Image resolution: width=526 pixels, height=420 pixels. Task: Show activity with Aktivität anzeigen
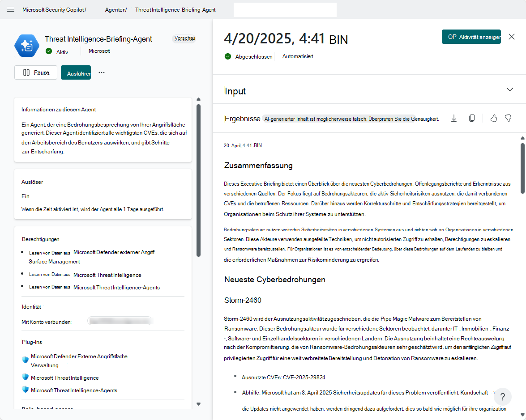(471, 37)
